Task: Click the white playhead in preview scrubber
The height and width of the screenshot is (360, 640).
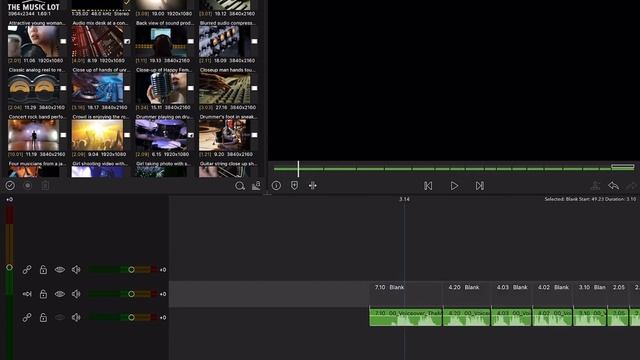Action: 298,169
